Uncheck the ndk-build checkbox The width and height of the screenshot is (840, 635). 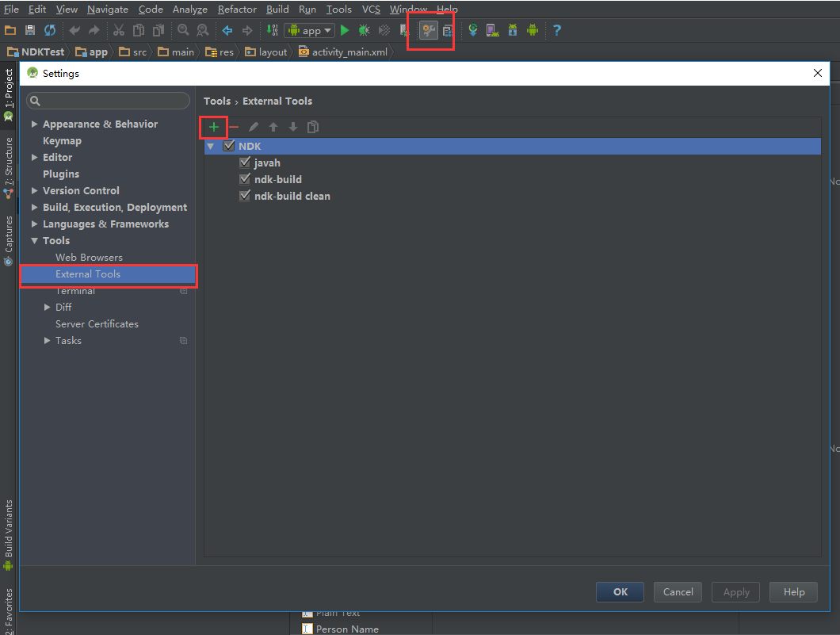click(x=245, y=178)
